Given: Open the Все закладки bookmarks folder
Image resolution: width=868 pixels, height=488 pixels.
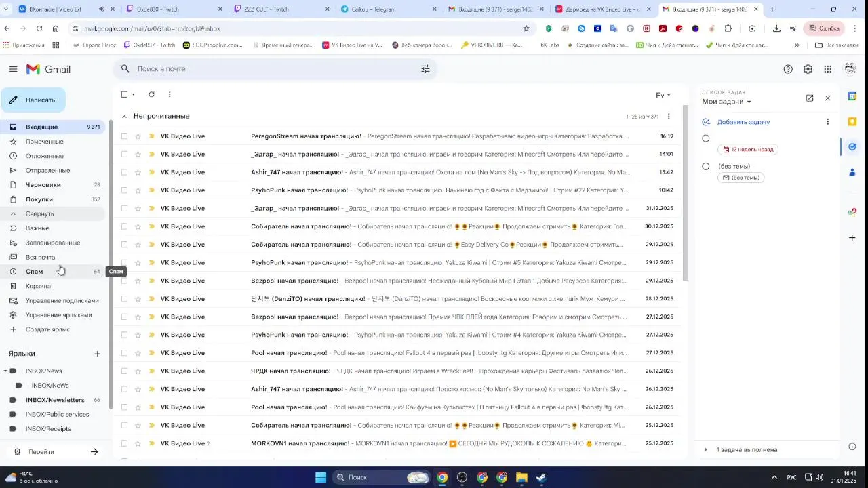Looking at the screenshot, I should [x=836, y=45].
